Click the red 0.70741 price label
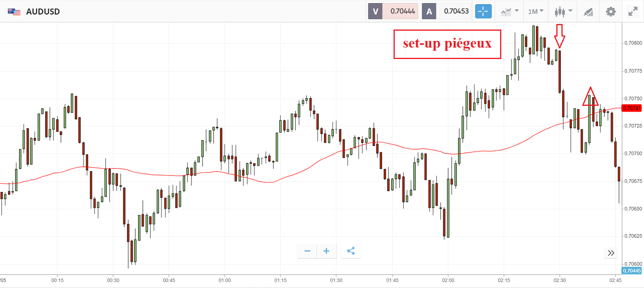Screen dimensions: 644x288 (x=631, y=108)
